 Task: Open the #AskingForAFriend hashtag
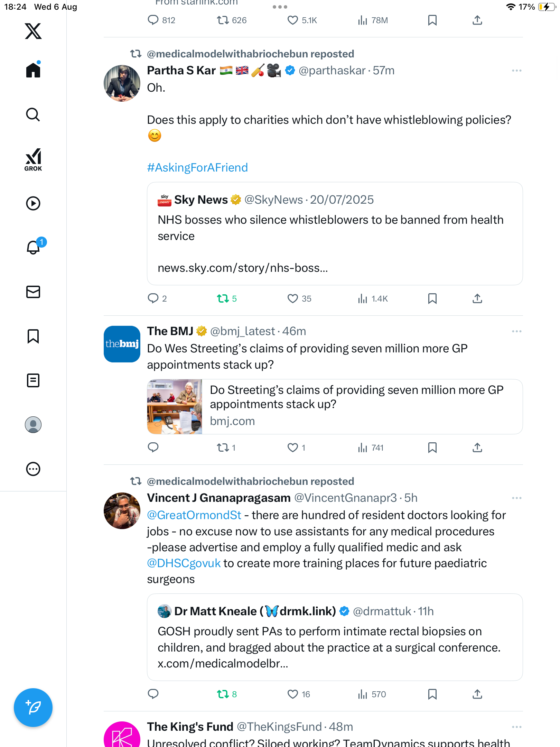[197, 167]
